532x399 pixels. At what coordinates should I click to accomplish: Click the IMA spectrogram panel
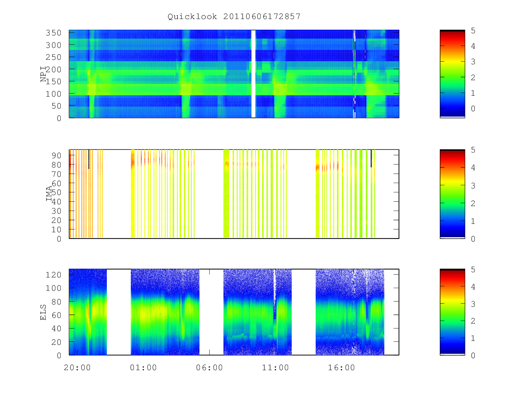pos(234,194)
